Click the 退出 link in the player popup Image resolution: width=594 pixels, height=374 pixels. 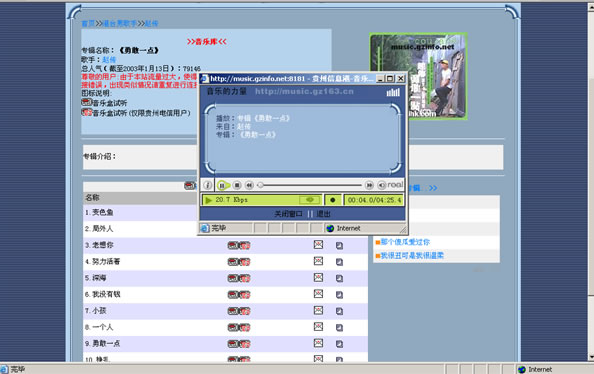tap(323, 214)
